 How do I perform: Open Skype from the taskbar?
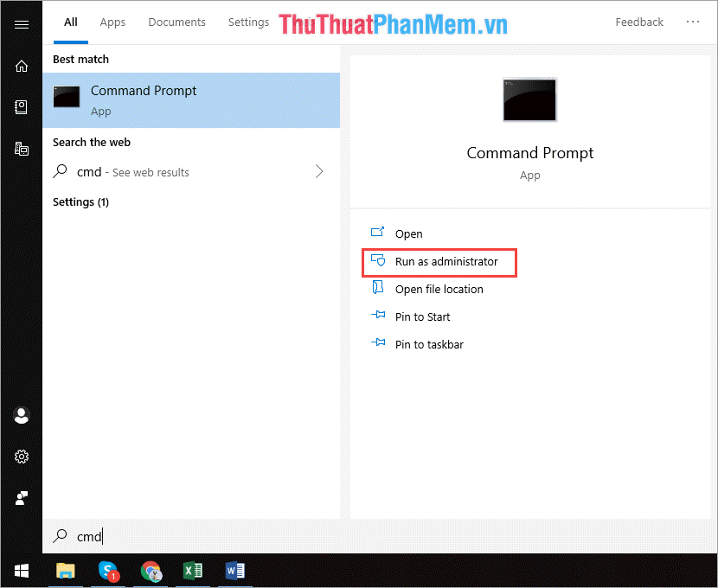click(107, 572)
